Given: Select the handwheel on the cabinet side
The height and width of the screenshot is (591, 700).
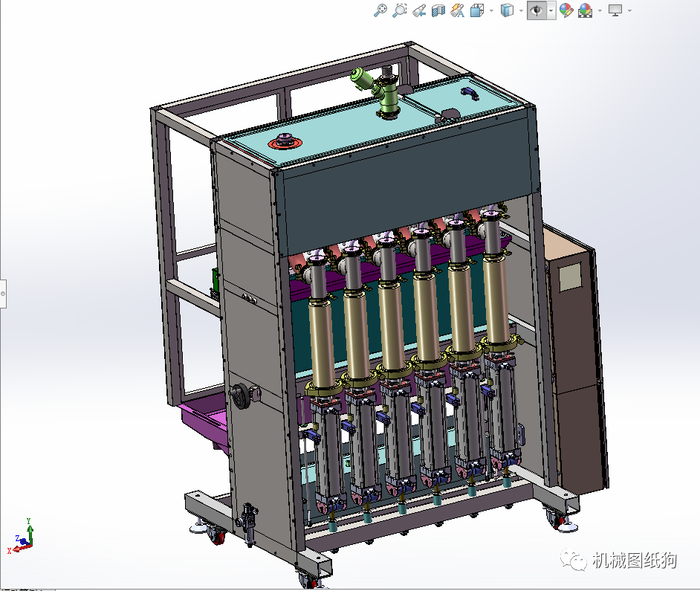Looking at the screenshot, I should coord(240,395).
